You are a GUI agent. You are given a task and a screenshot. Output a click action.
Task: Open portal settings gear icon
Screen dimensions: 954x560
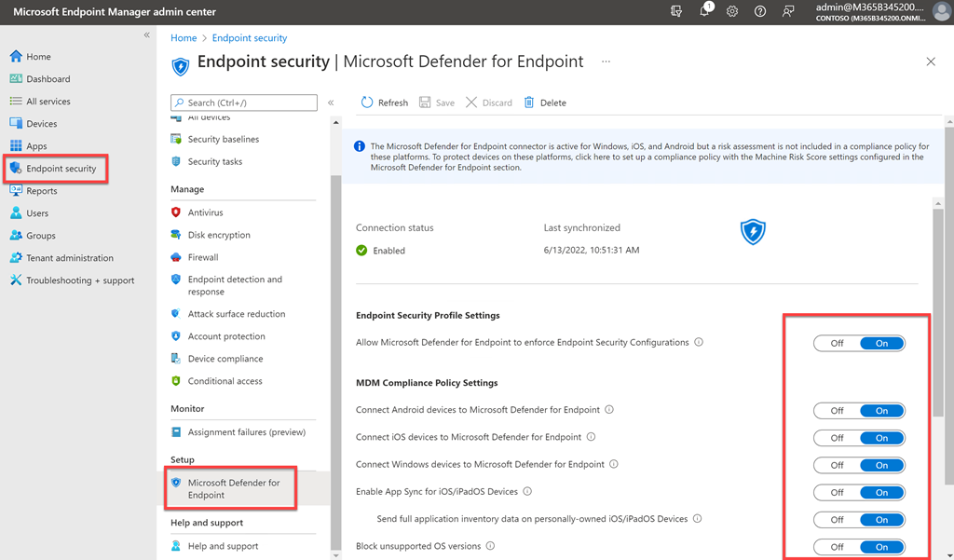pyautogui.click(x=732, y=12)
